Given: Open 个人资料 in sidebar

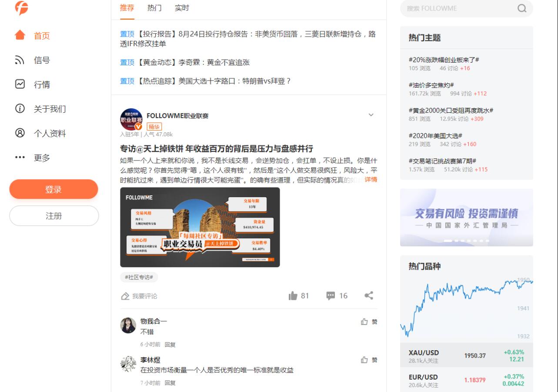Looking at the screenshot, I should click(x=50, y=133).
